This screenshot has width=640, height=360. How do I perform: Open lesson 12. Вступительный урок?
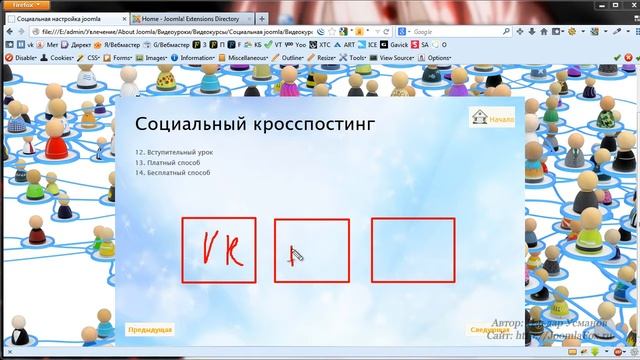tap(174, 152)
